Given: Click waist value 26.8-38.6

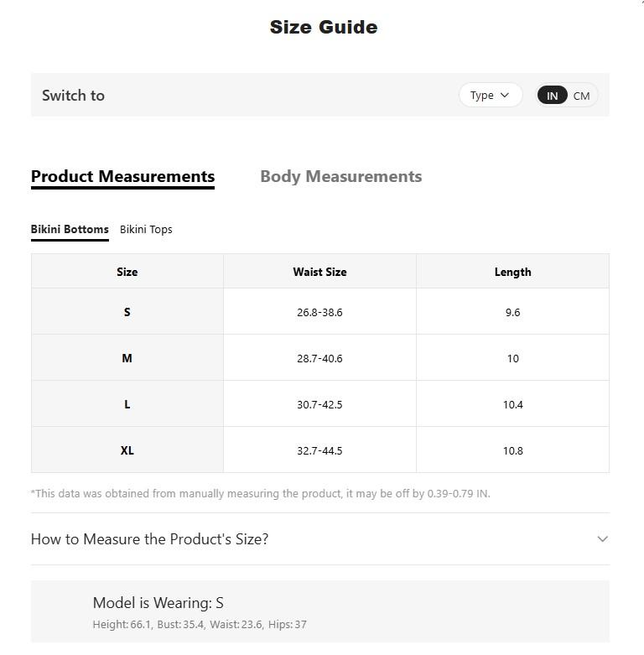Looking at the screenshot, I should [319, 312].
